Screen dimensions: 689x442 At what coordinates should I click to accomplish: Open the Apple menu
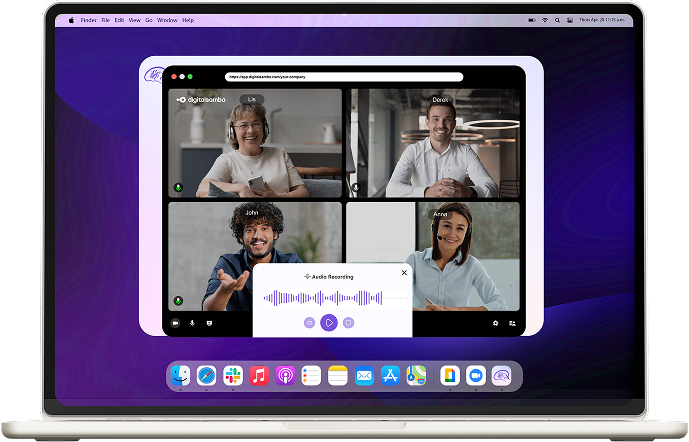click(x=71, y=20)
